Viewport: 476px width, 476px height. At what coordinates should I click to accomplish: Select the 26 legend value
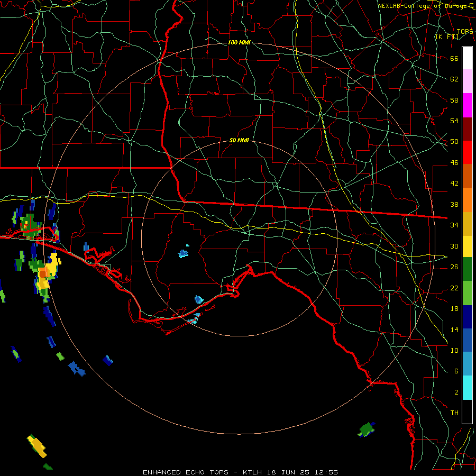coord(454,267)
